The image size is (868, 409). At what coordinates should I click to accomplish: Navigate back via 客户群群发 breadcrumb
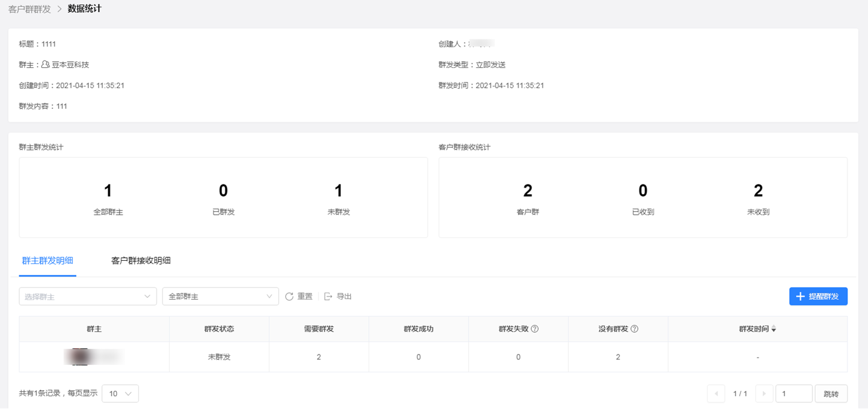click(x=30, y=9)
